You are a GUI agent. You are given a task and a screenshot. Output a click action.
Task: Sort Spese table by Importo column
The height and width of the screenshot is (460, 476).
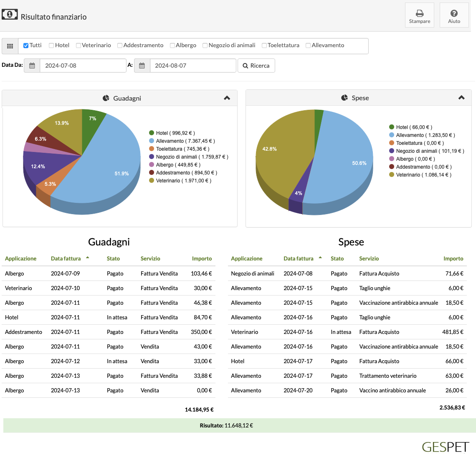tap(453, 258)
